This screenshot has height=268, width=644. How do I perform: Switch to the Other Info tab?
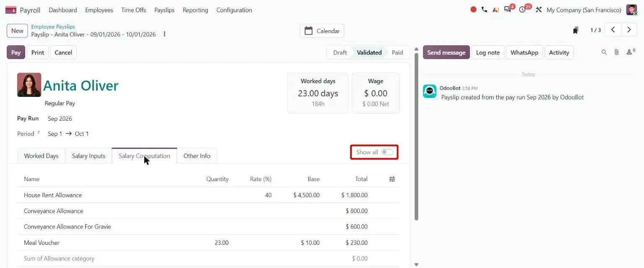[x=197, y=156]
